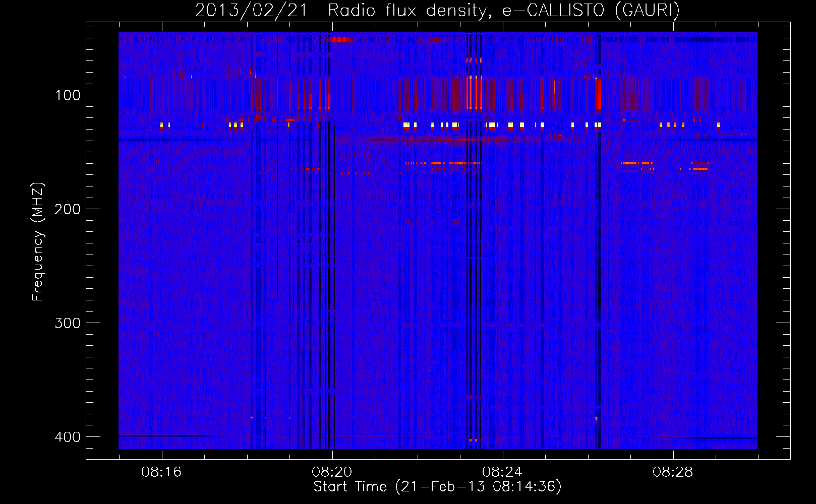The image size is (816, 504).
Task: Click the 'Start Time (21-Feb-13 08:14:36)' label
Action: click(437, 487)
